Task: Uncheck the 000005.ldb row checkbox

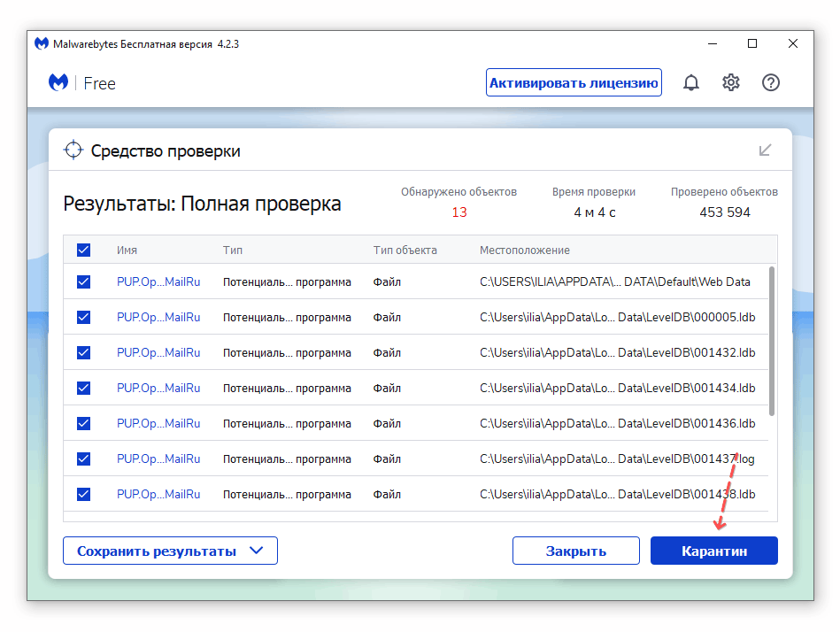Action: coord(84,317)
